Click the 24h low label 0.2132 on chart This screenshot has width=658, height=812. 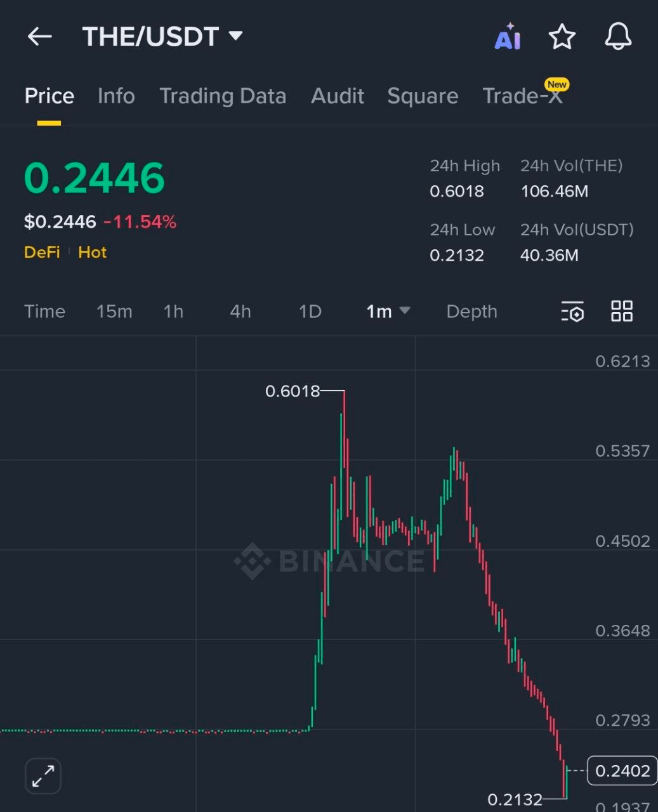[515, 800]
